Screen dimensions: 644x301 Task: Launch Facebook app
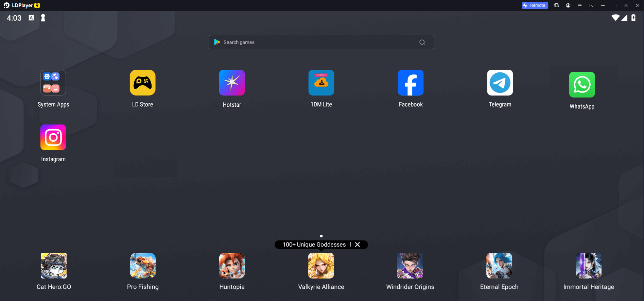pos(411,83)
